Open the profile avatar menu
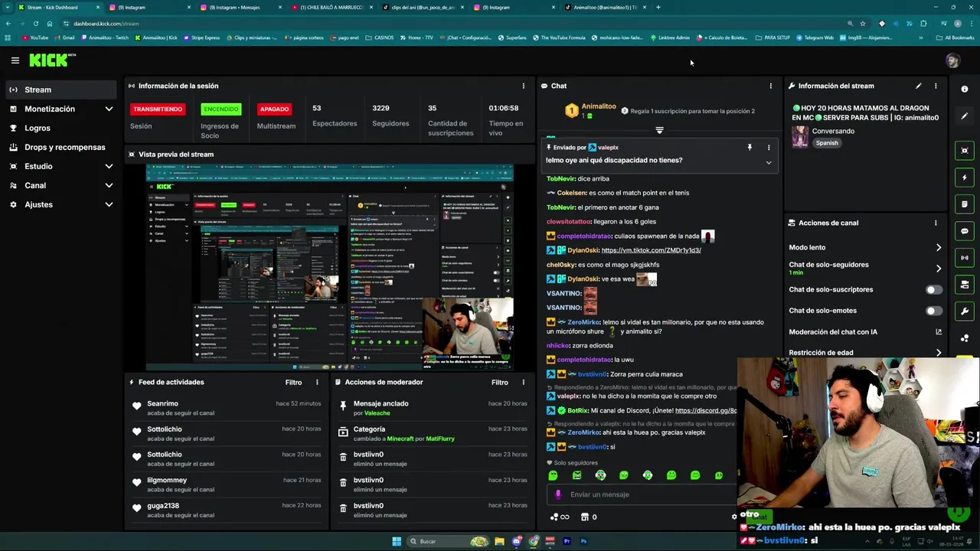The image size is (980, 551). [x=952, y=60]
